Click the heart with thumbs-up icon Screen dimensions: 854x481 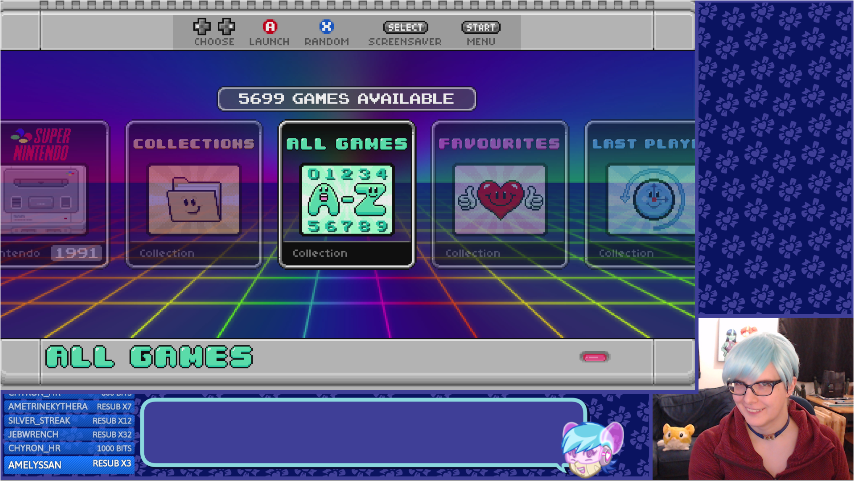tap(500, 200)
